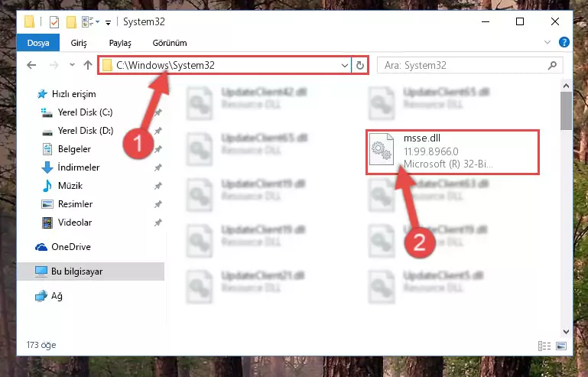This screenshot has height=377, width=588.
Task: Switch to Large icons view in status bar
Action: click(561, 346)
